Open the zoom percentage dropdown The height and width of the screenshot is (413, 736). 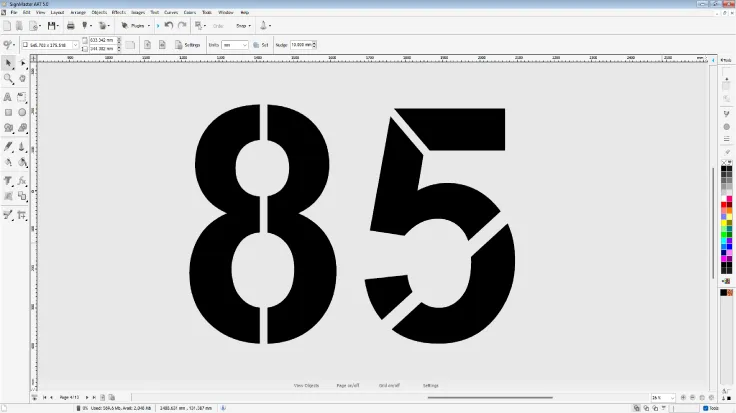coord(672,398)
